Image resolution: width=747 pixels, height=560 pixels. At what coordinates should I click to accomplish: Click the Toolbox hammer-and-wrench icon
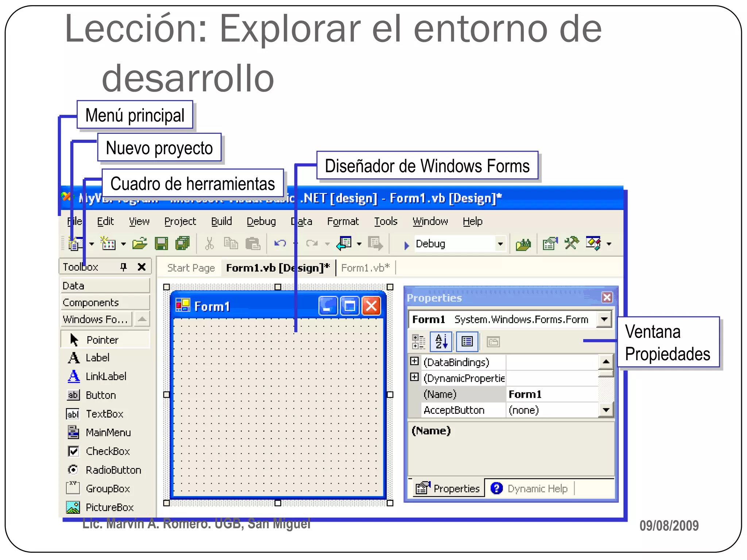click(x=572, y=243)
